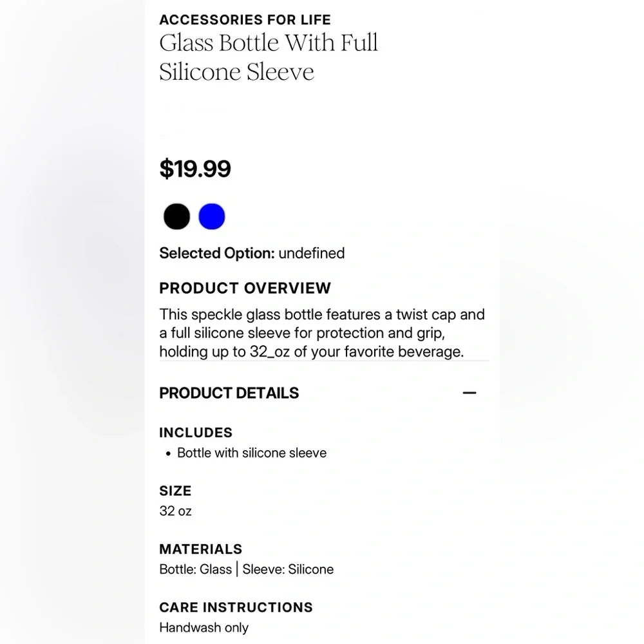Click the $19.99 price
Image resolution: width=644 pixels, height=644 pixels.
click(x=195, y=169)
